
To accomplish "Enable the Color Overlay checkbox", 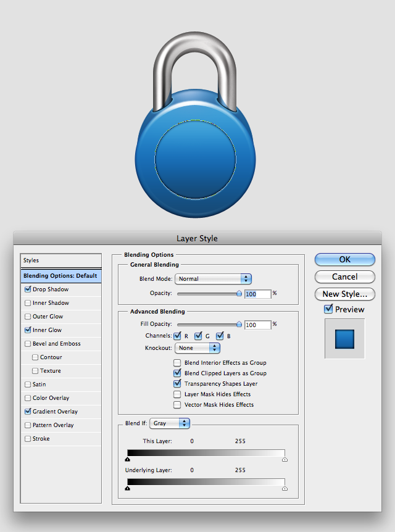I will coord(28,398).
